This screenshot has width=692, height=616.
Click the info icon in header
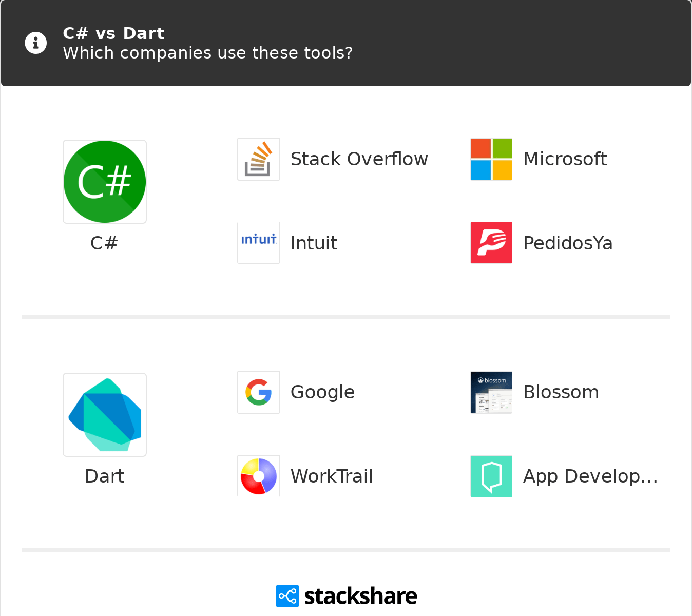click(36, 43)
